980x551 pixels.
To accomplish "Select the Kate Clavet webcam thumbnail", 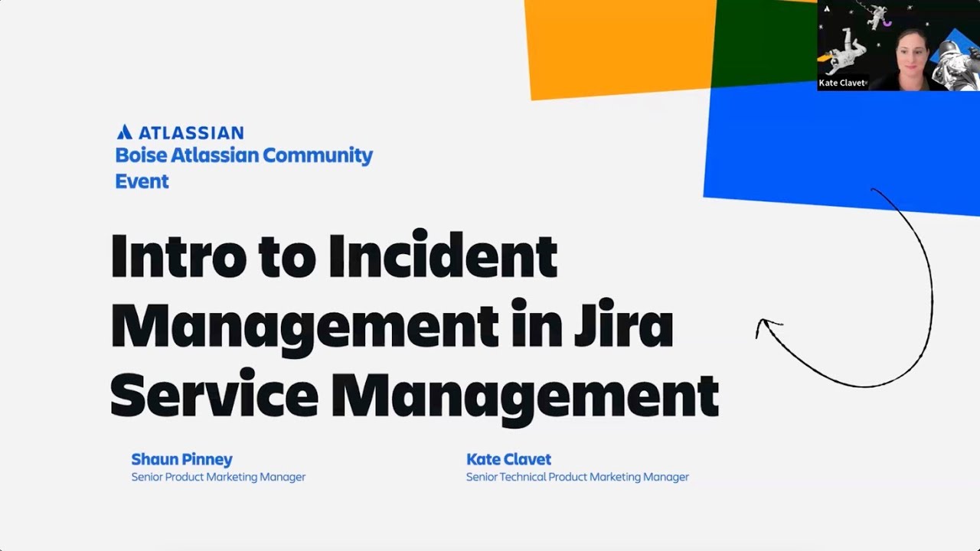I will coord(898,45).
